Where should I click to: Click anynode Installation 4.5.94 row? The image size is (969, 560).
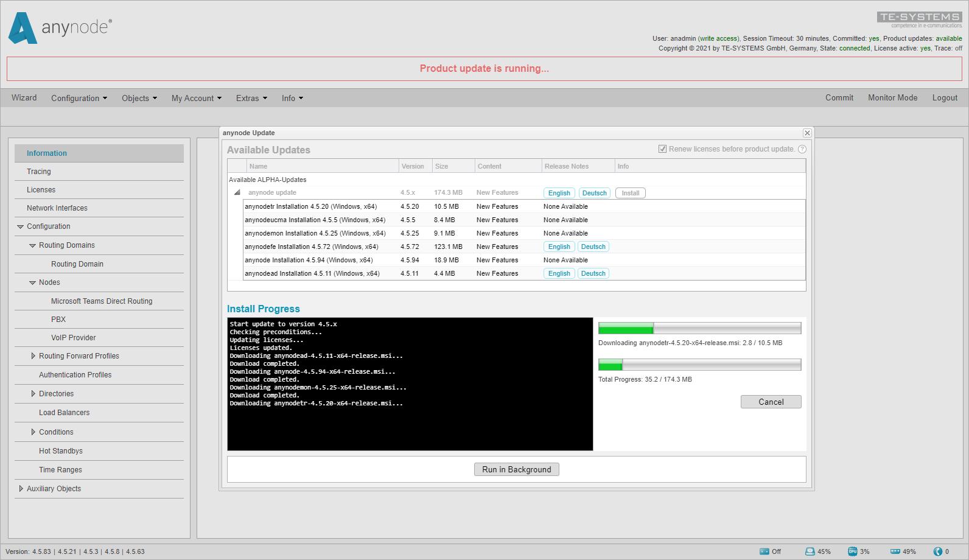click(524, 260)
